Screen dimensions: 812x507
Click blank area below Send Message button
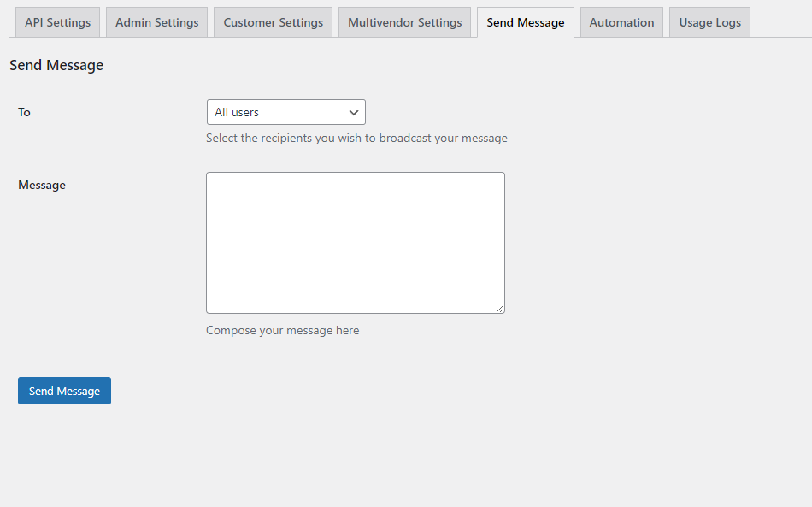(x=256, y=453)
